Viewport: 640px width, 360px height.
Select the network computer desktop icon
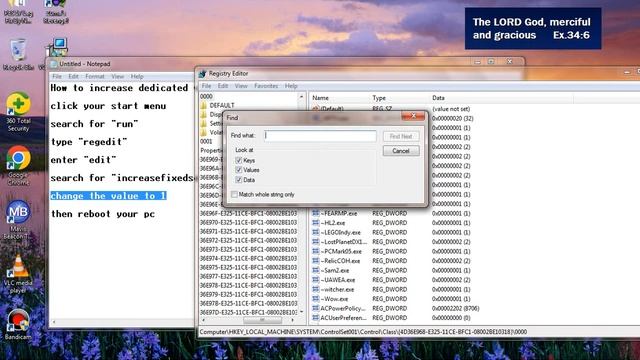[x=57, y=48]
